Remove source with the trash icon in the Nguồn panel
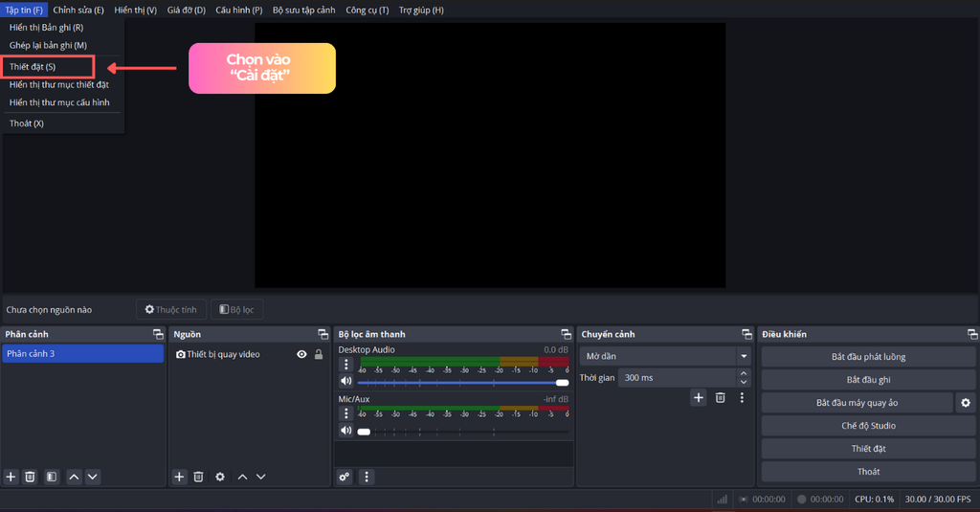 (198, 477)
